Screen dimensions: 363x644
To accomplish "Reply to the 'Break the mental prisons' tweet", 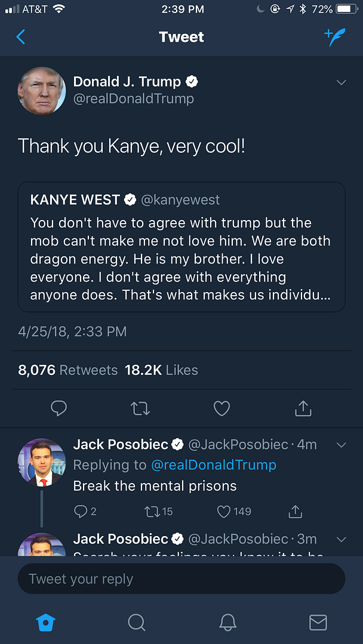I will tap(81, 511).
